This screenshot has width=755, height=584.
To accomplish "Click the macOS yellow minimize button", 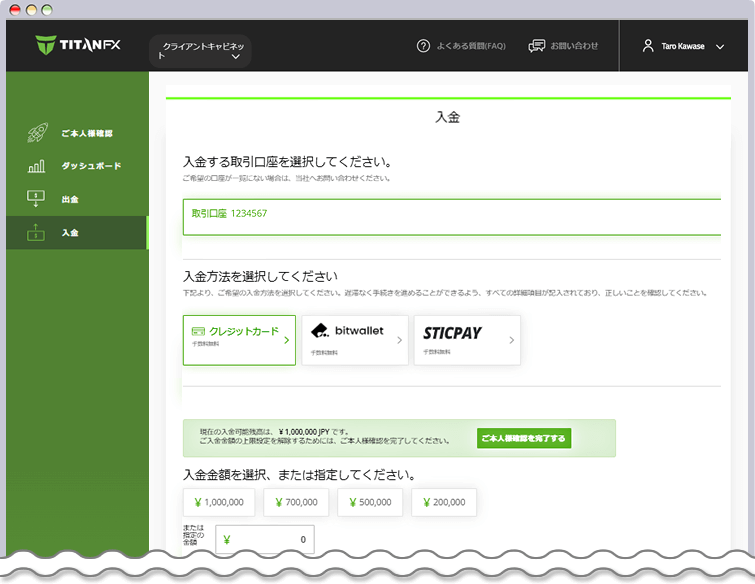I will coord(31,10).
